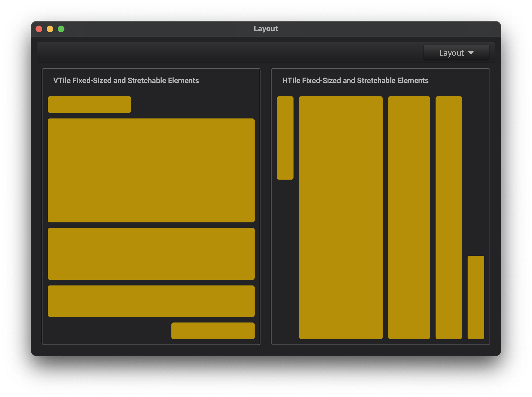Click the short bottom-right box in VTile panel
This screenshot has height=397, width=532.
pos(213,331)
